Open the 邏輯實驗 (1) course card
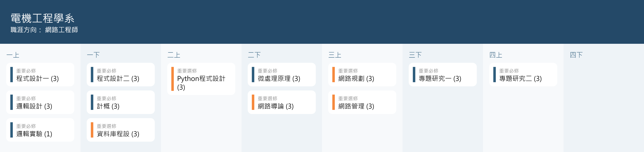Image resolution: width=644 pixels, height=152 pixels. coord(40,130)
